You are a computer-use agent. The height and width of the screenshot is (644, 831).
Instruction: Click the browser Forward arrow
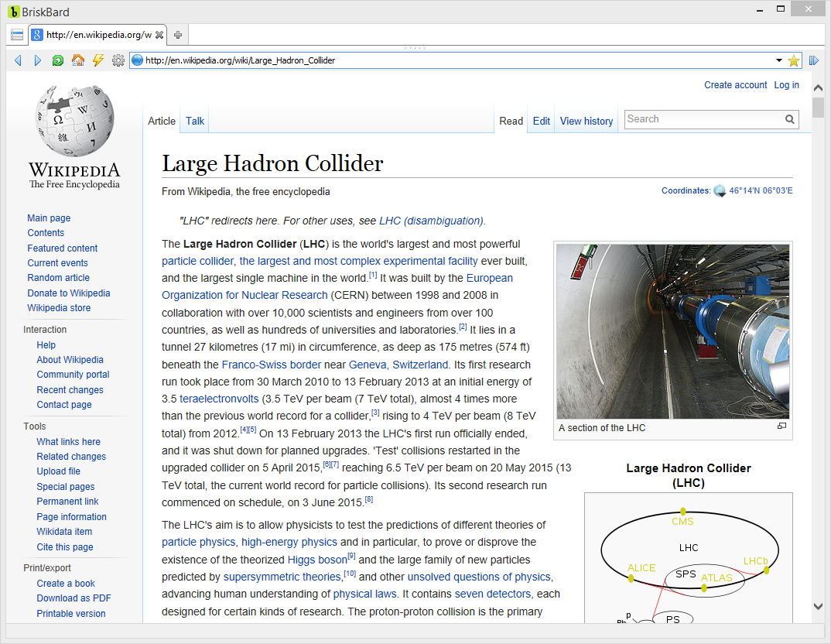tap(38, 60)
